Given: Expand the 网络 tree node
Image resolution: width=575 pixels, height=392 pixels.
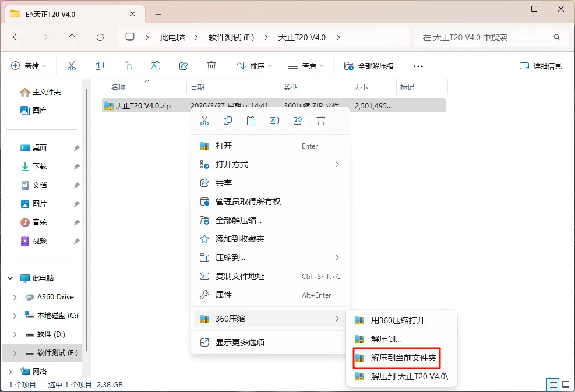Looking at the screenshot, I should click(x=10, y=372).
